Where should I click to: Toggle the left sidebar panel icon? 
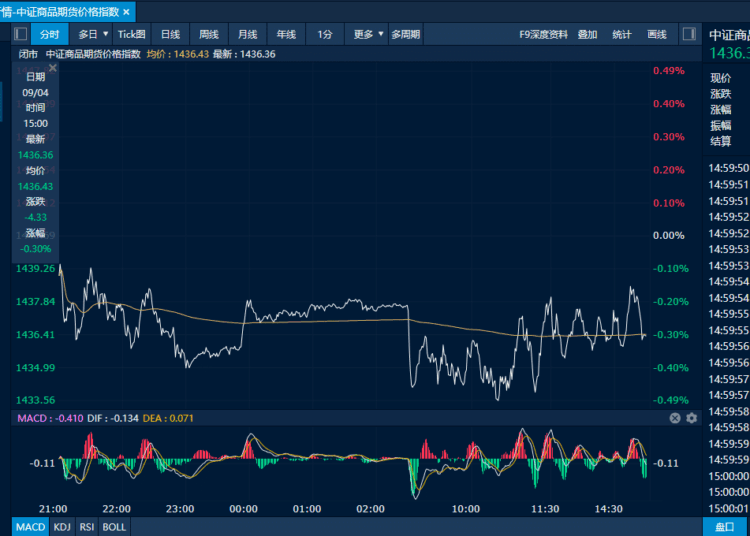tap(21, 34)
